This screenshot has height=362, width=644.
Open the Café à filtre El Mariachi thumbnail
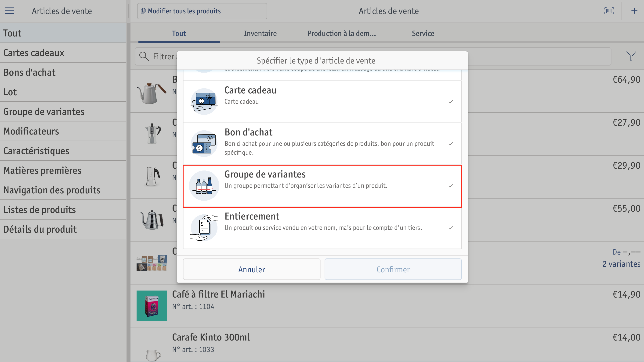[152, 305]
